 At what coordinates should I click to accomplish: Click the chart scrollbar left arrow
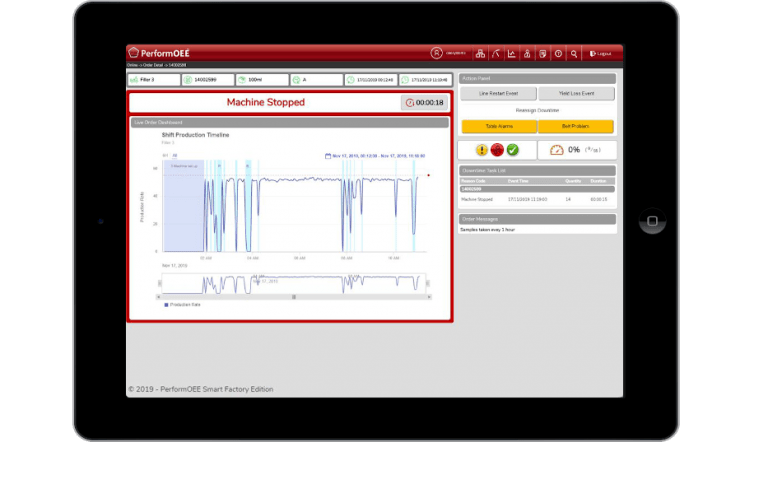point(158,297)
